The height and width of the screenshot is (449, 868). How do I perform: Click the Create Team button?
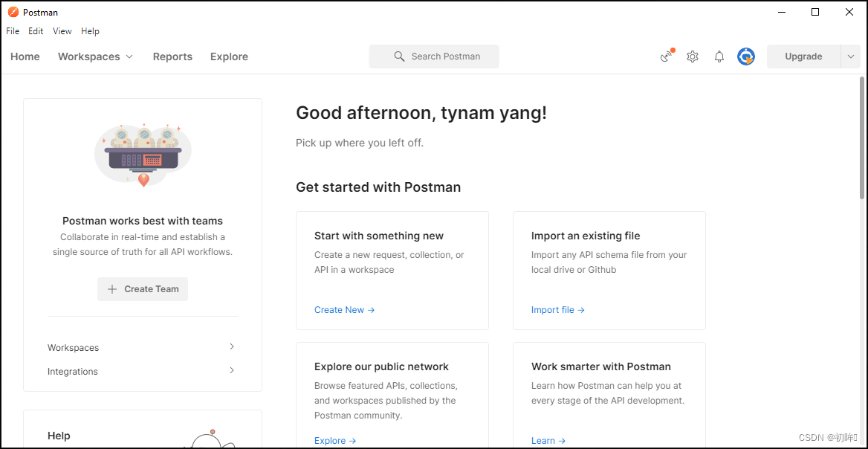click(143, 289)
